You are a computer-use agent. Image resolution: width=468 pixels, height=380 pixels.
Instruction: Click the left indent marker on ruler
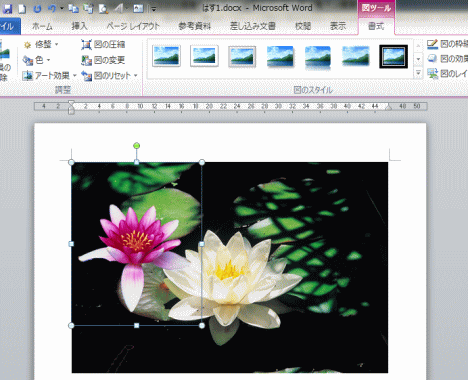click(71, 107)
